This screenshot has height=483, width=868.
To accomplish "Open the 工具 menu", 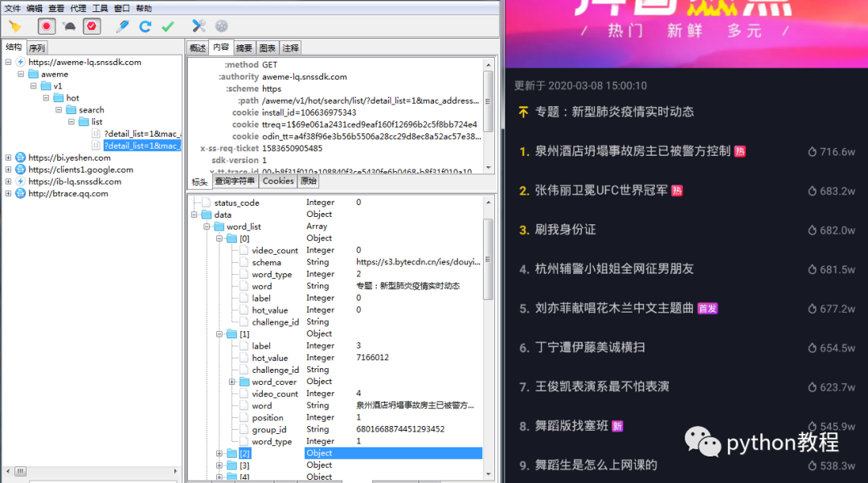I will tap(100, 8).
